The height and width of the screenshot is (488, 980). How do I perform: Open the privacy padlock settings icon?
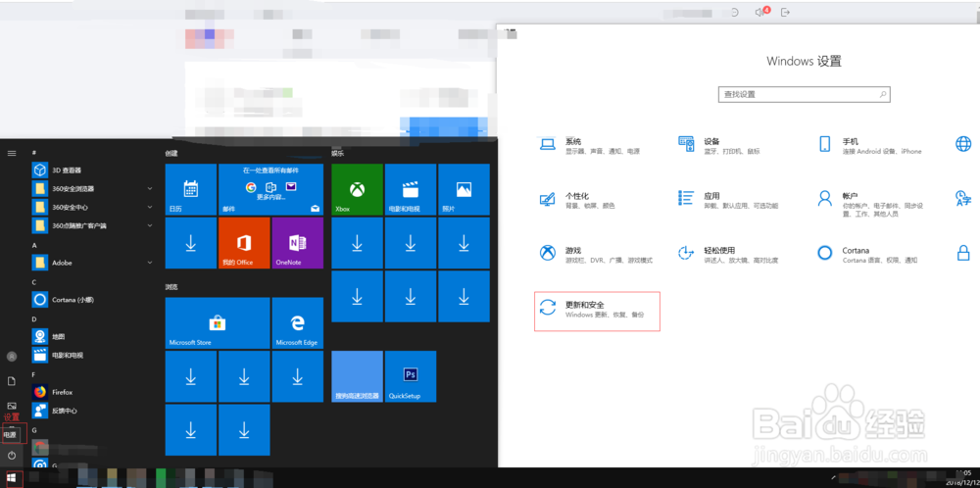[963, 253]
